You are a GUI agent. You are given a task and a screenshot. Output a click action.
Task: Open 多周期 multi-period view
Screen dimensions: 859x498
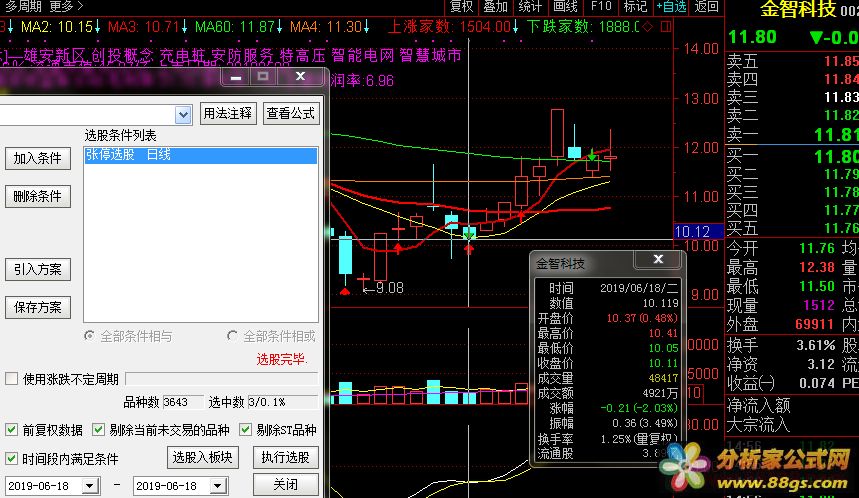pos(23,7)
